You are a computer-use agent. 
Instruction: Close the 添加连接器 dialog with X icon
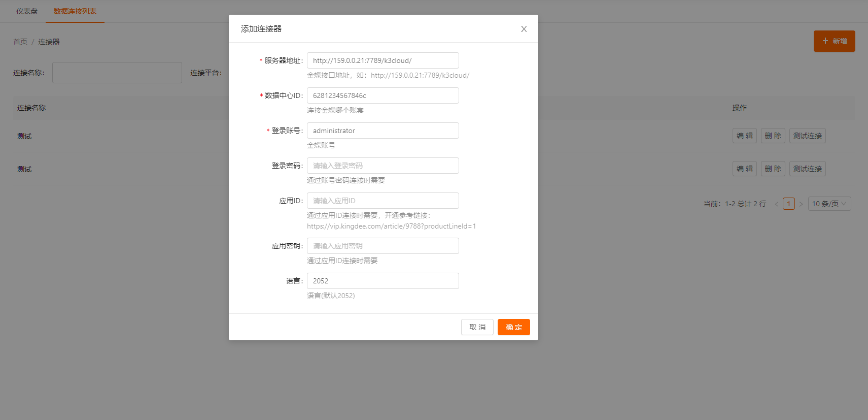524,29
